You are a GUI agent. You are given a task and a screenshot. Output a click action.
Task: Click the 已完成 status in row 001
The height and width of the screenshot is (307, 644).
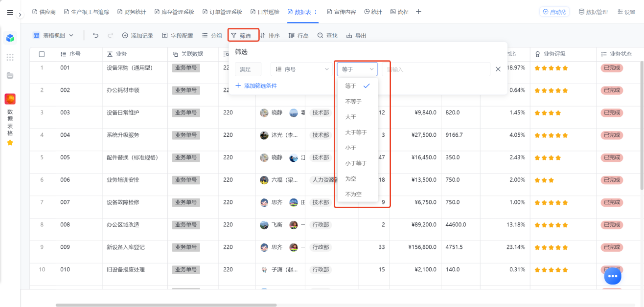[612, 67]
